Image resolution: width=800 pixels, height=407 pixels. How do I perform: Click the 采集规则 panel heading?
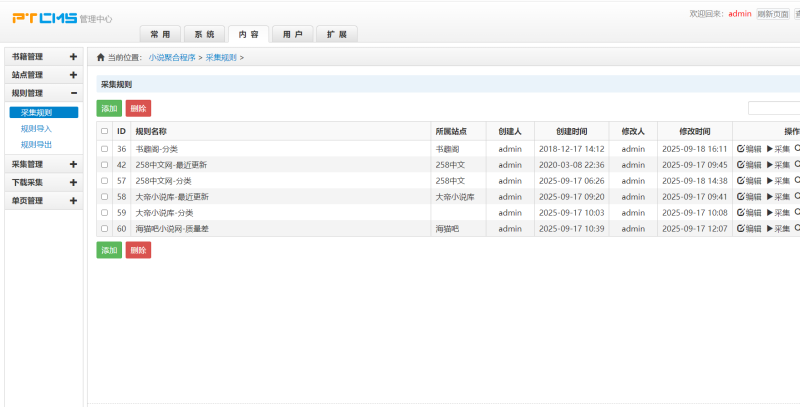[116, 84]
